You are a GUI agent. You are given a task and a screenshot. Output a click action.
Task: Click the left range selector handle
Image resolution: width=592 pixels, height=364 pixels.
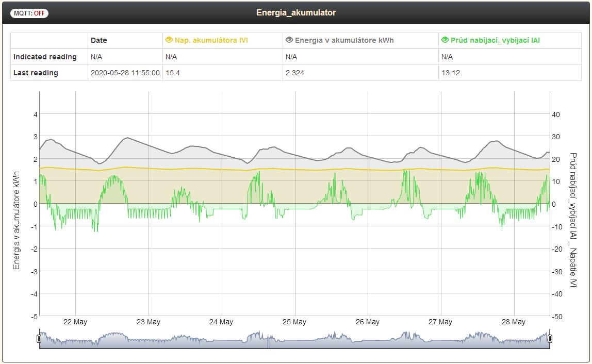[x=39, y=338]
